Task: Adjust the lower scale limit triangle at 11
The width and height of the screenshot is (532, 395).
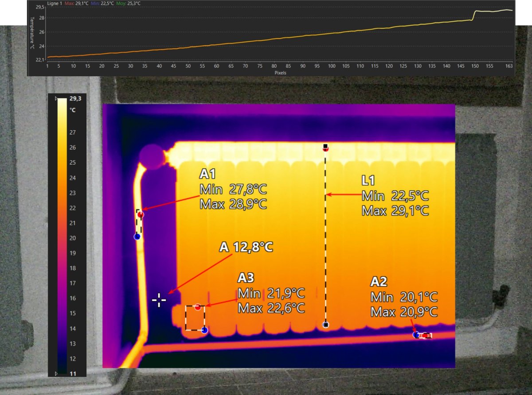Action: point(55,374)
